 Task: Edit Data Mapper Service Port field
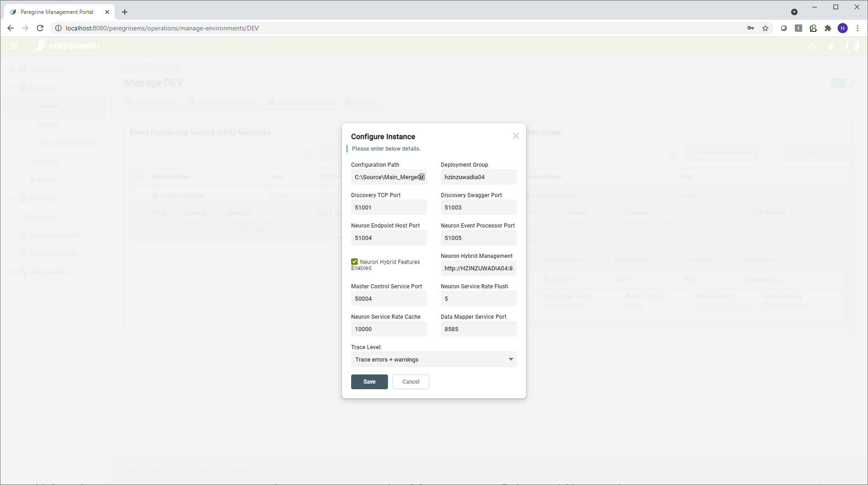click(479, 329)
